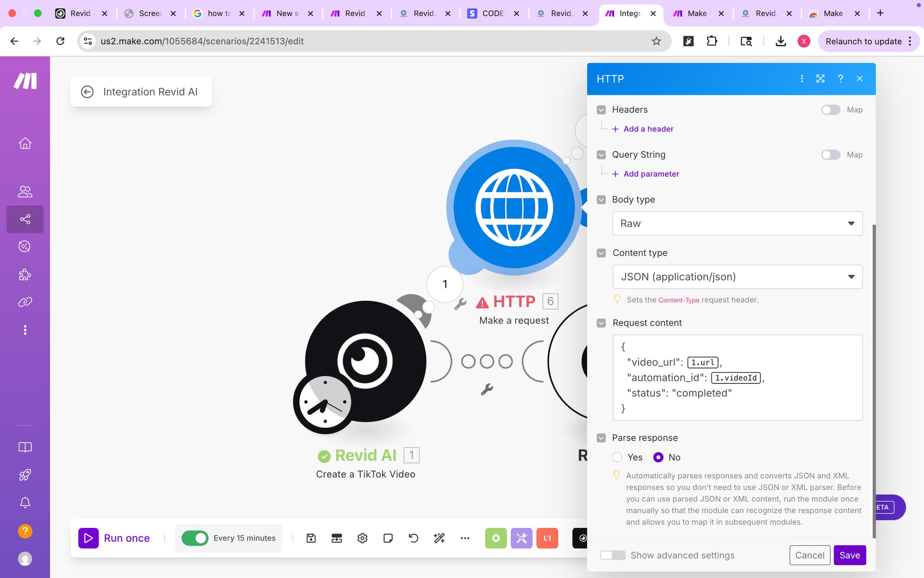Open the Home icon in sidebar
The width and height of the screenshot is (924, 578).
25,143
